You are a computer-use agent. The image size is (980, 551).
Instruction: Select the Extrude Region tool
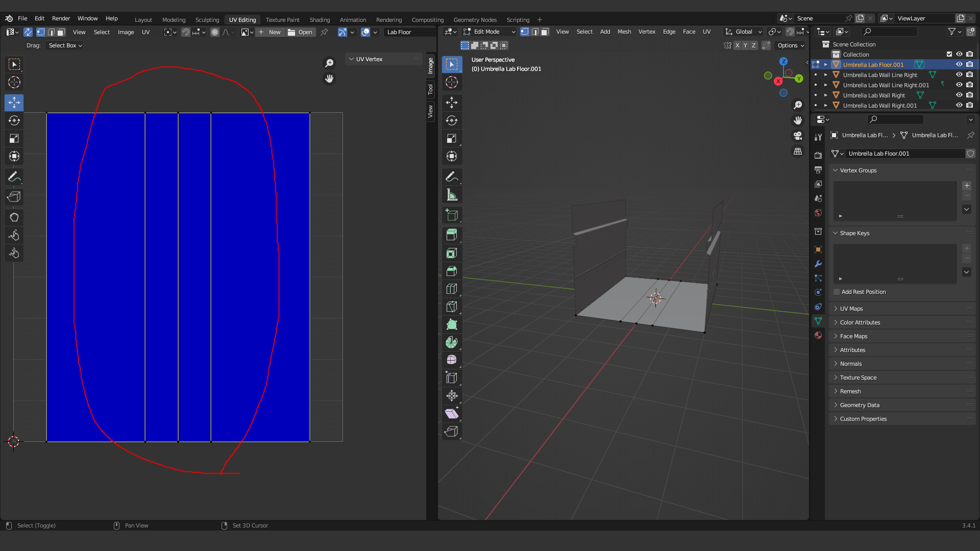452,235
